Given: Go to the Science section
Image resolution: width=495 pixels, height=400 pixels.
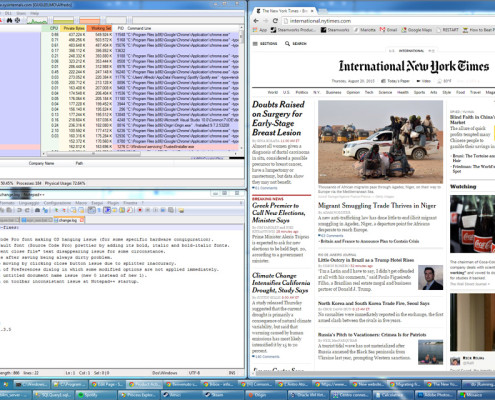Looking at the screenshot, I should pyautogui.click(x=385, y=92).
